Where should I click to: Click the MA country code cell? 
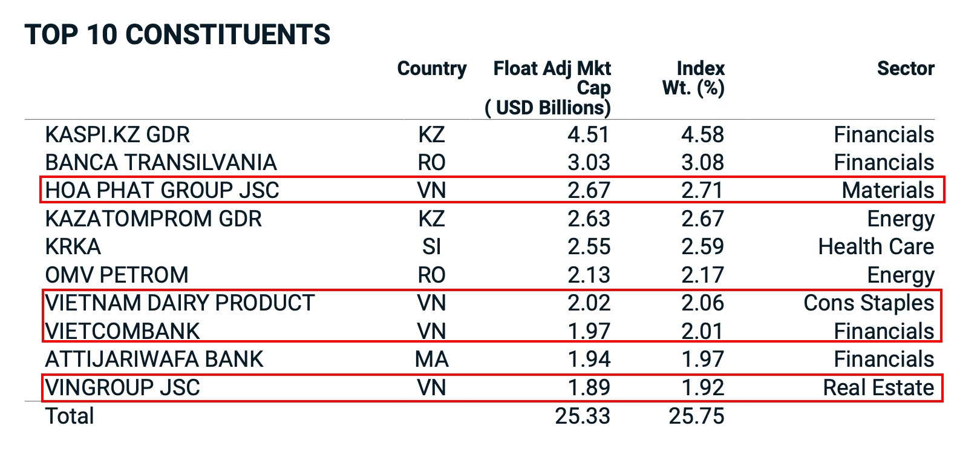click(x=431, y=359)
